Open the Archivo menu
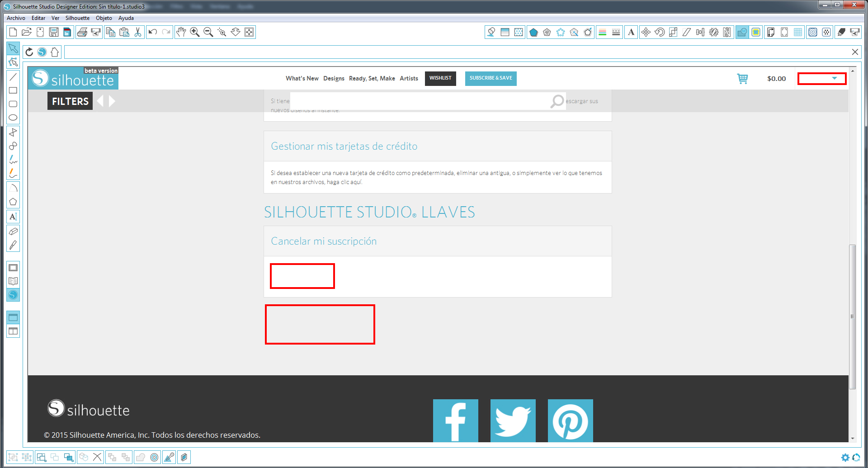The width and height of the screenshot is (868, 468). tap(16, 18)
